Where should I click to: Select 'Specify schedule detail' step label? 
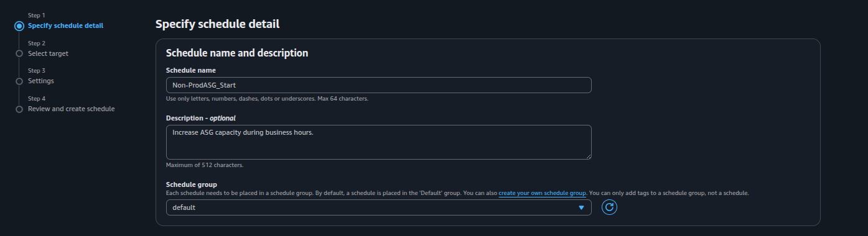click(x=65, y=25)
